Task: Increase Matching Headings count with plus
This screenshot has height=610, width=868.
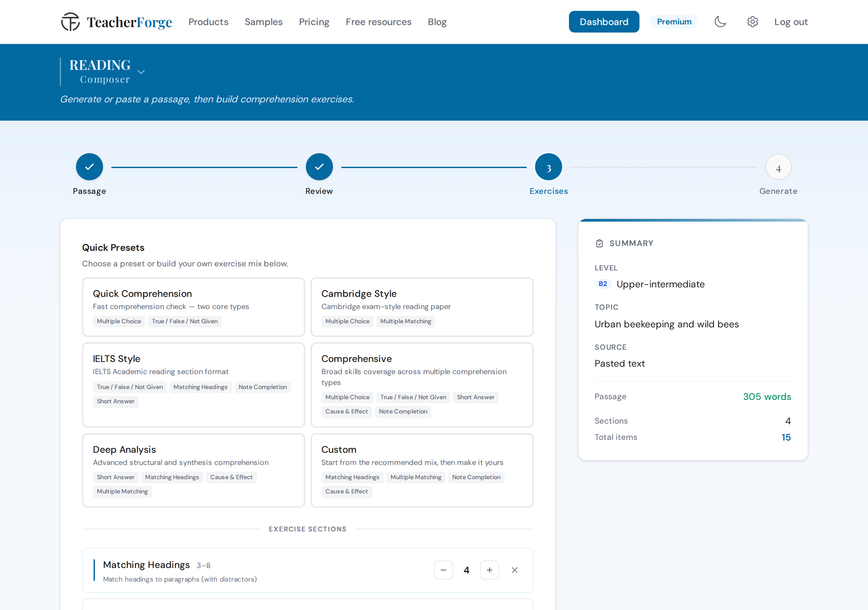Action: tap(490, 570)
